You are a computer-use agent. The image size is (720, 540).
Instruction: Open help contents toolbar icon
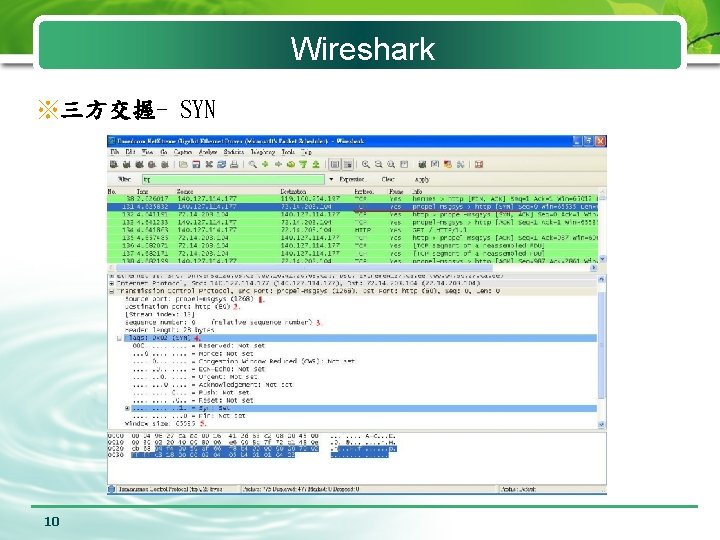(x=479, y=164)
